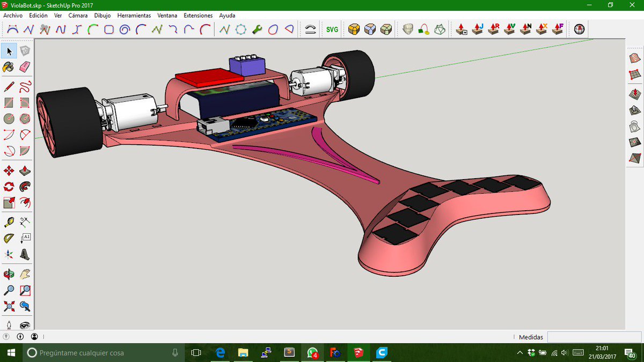Activate the Push/Pull tool
This screenshot has height=362, width=644.
tap(25, 172)
